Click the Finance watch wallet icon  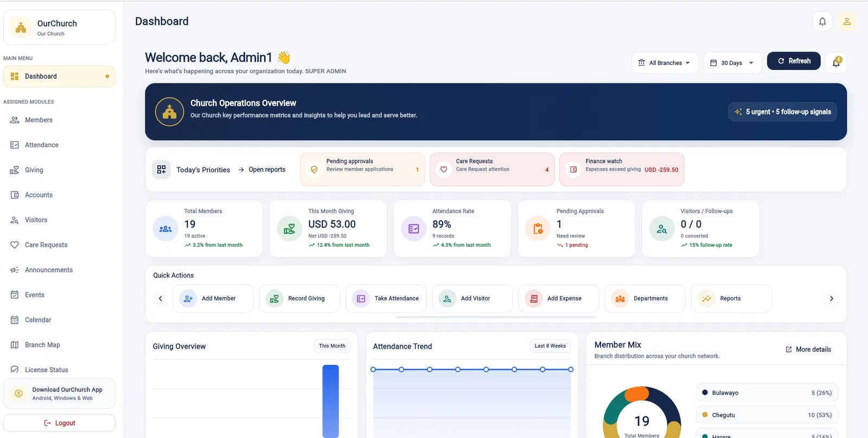click(x=573, y=170)
